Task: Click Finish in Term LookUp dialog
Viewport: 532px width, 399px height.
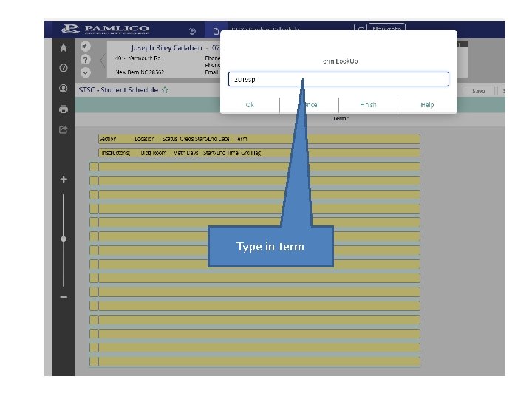Action: (x=368, y=105)
